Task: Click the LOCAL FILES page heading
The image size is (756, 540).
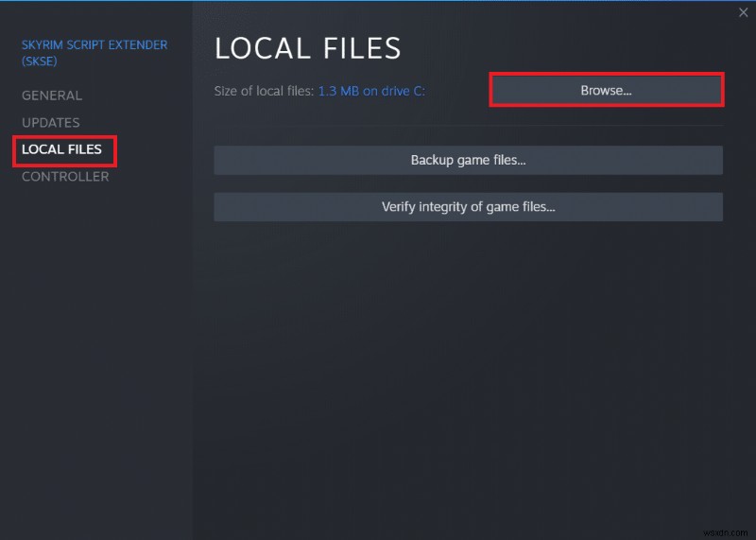Action: [308, 48]
